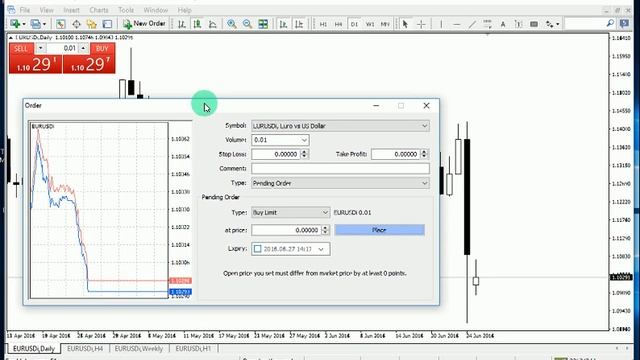The height and width of the screenshot is (360, 640).
Task: Draw vertical line tool
Action: [441, 24]
